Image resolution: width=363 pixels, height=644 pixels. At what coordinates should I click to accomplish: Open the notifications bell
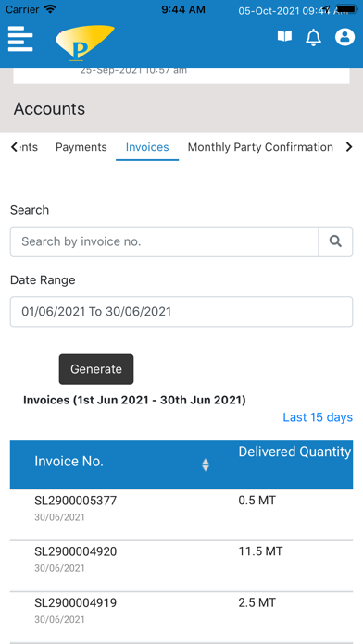click(x=313, y=37)
